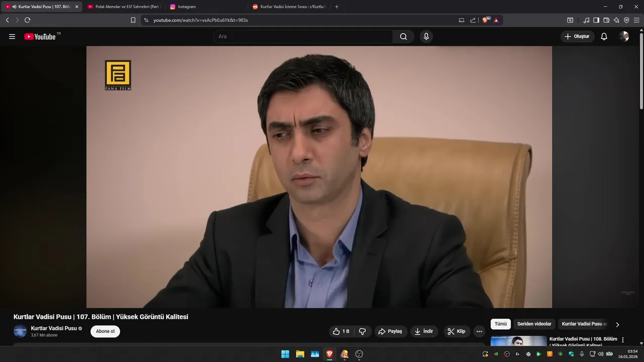Click the video player to pause

[319, 177]
